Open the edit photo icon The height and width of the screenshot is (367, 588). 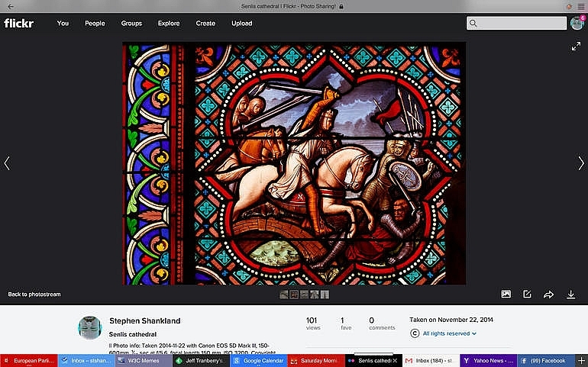[x=527, y=295]
